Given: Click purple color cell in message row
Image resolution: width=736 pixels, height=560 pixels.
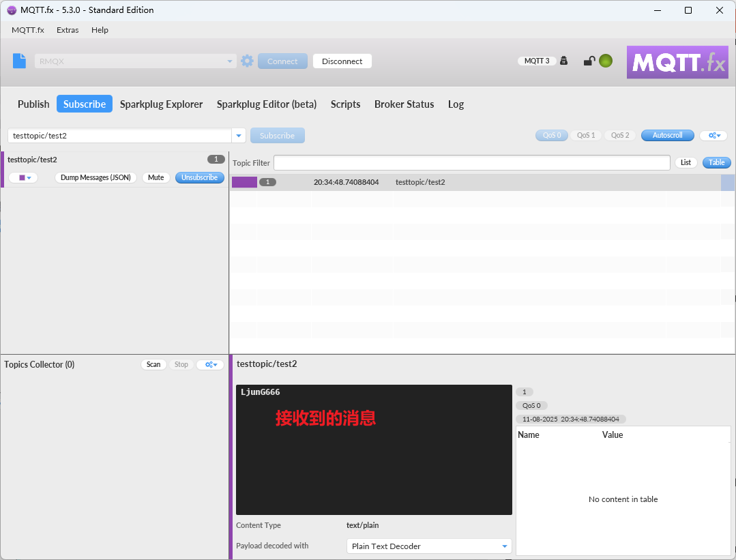Looking at the screenshot, I should (x=244, y=182).
